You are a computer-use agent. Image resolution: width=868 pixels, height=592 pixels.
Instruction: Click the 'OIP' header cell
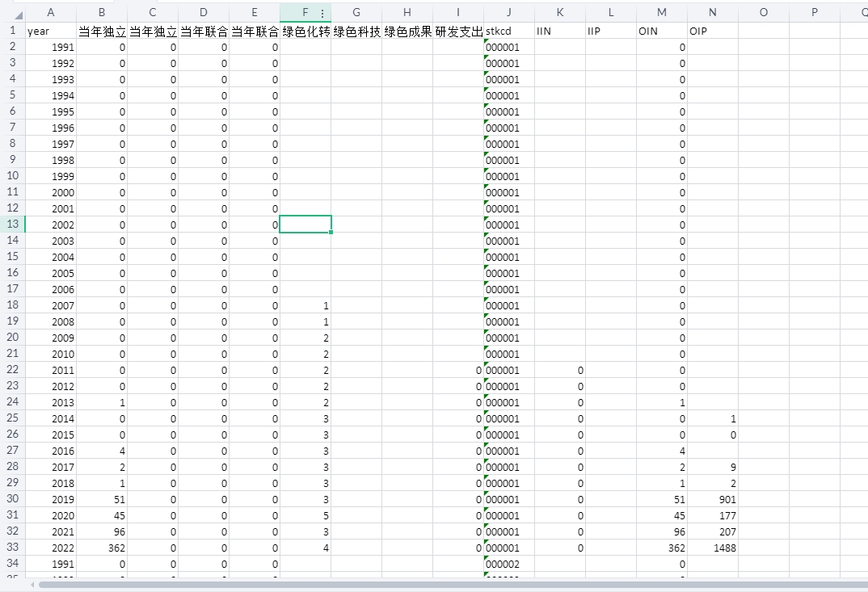pyautogui.click(x=713, y=31)
